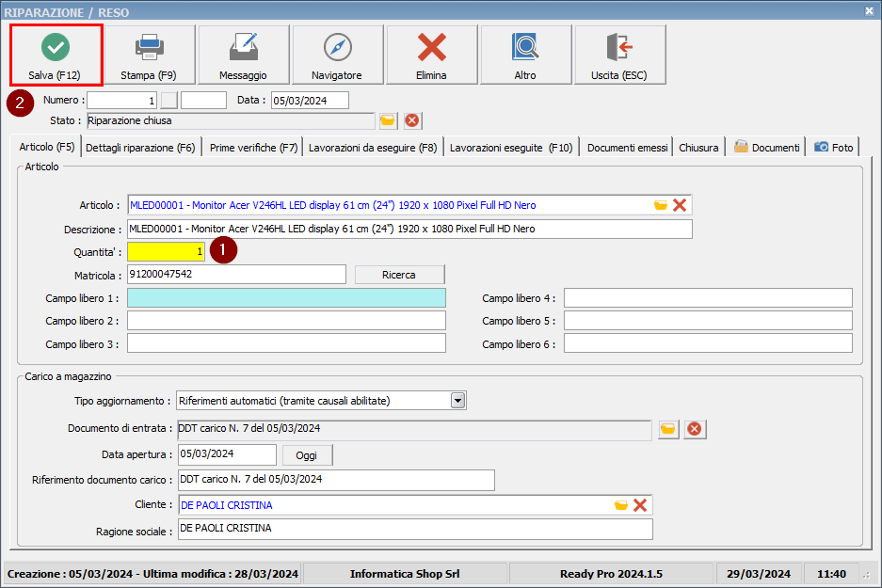
Task: Click into the Campo libero 4 field
Action: tap(708, 298)
